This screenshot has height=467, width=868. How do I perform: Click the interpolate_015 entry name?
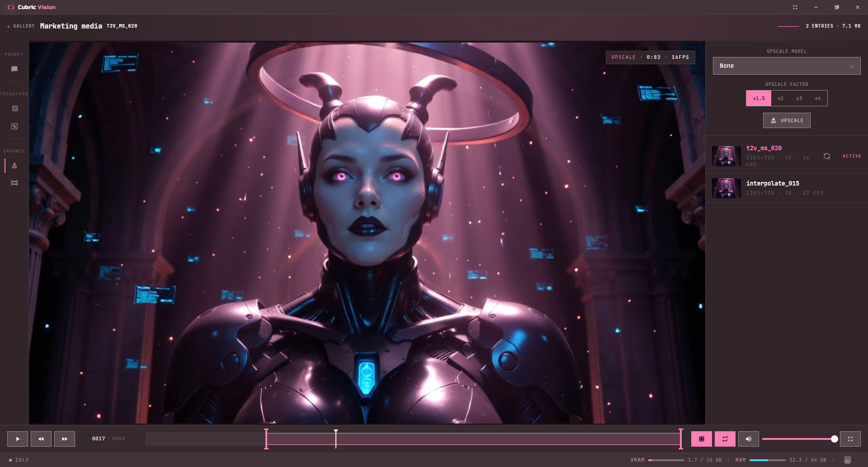tap(773, 183)
